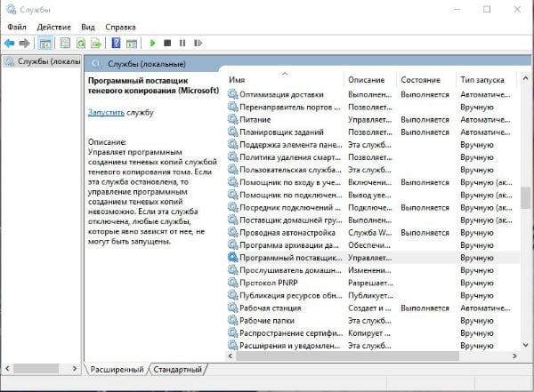Select the Рабочая станция service
The height and width of the screenshot is (392, 534).
pyautogui.click(x=373, y=308)
